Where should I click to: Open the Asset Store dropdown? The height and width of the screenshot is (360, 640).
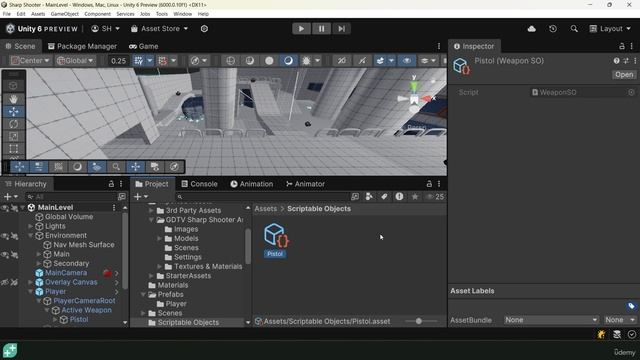(x=159, y=29)
